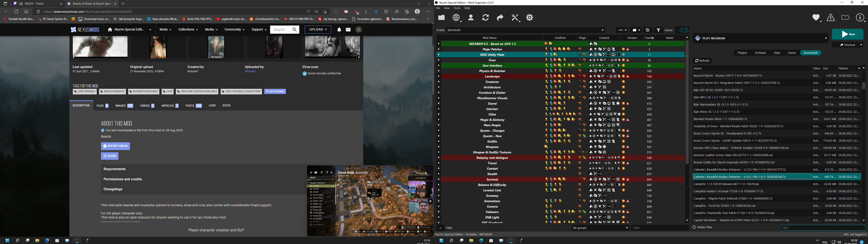Click the Endorse heart icon in Mod Organizer

click(816, 18)
